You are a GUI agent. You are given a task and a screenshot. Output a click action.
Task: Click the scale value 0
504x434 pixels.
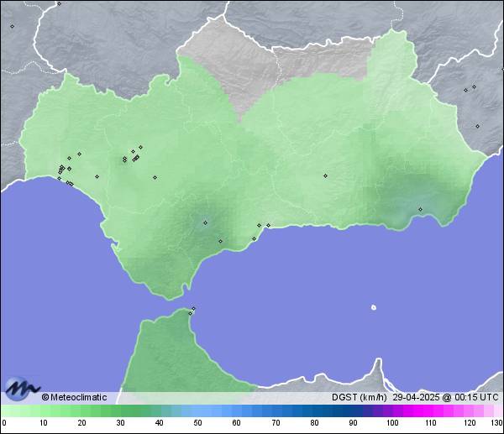3,423
